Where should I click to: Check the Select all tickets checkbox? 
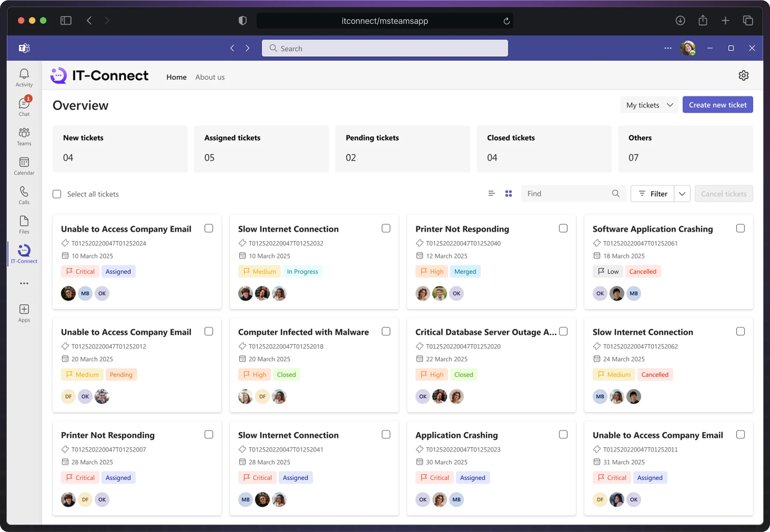(57, 194)
